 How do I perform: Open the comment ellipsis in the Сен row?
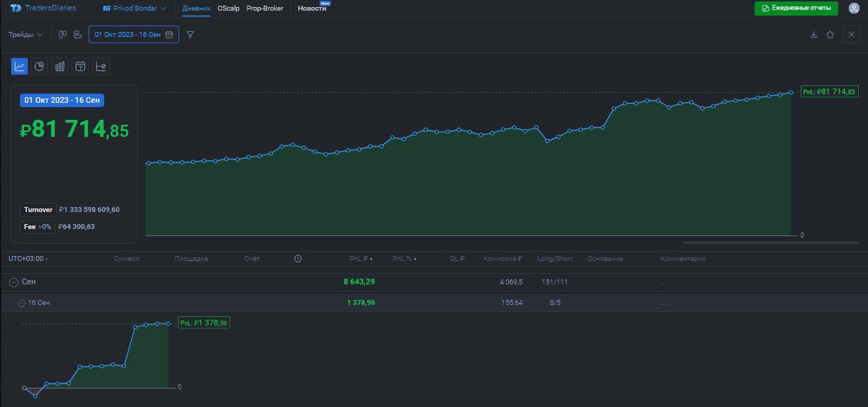point(663,284)
